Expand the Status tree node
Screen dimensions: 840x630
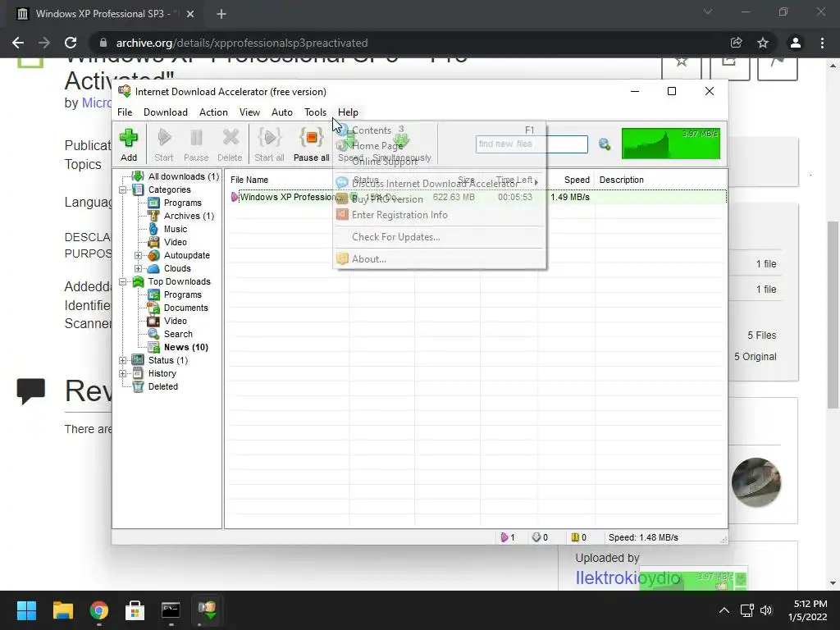tap(123, 361)
